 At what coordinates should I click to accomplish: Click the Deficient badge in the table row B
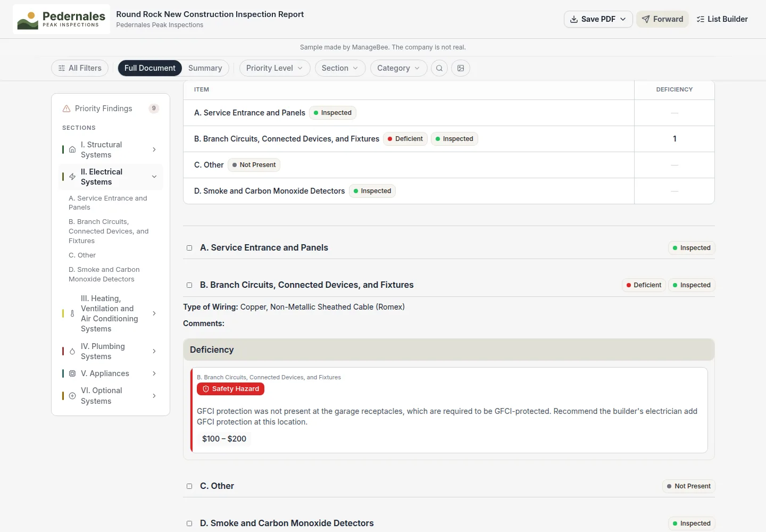click(x=405, y=139)
